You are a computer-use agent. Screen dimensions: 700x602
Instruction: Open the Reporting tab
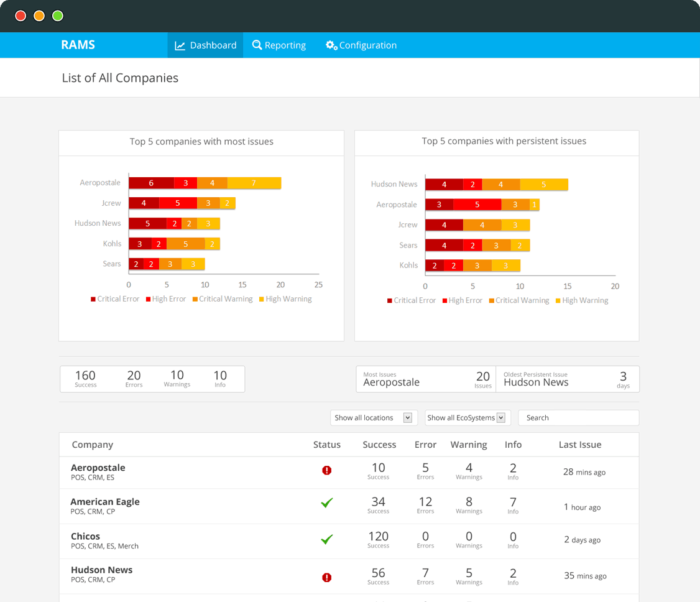coord(279,45)
